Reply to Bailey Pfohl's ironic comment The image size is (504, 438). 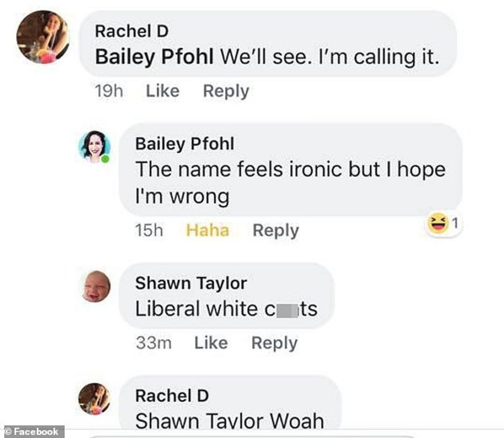(x=275, y=230)
